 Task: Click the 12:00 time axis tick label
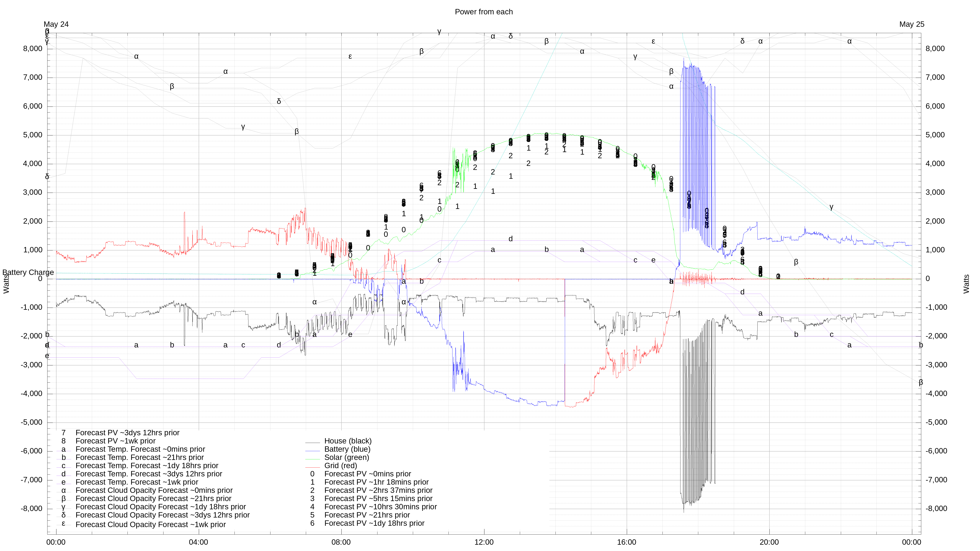pos(484,542)
